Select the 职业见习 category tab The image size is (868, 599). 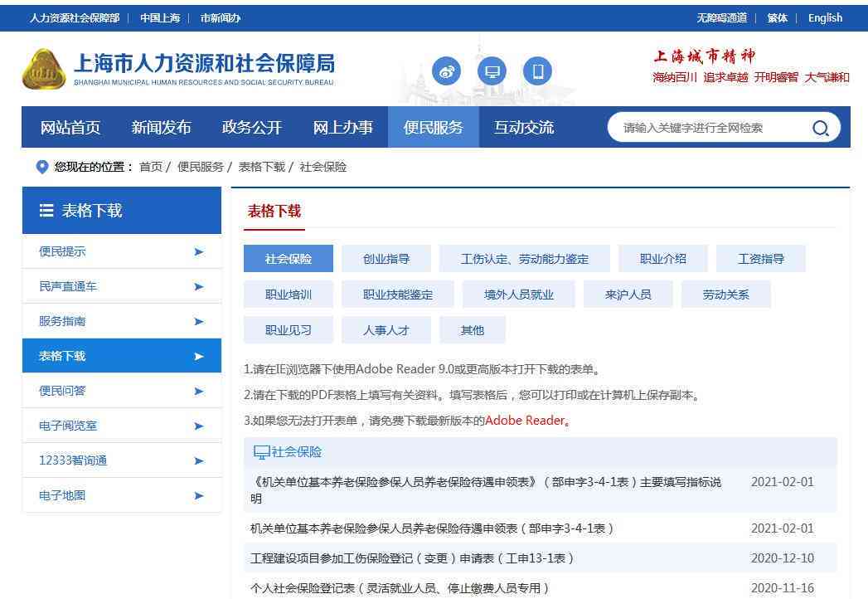[289, 330]
